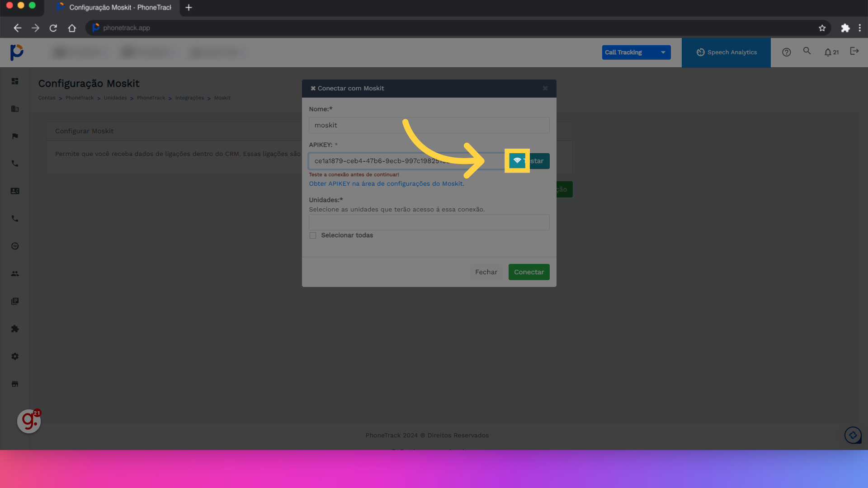The image size is (868, 488).
Task: Open notifications bell showing 21
Action: tap(831, 52)
